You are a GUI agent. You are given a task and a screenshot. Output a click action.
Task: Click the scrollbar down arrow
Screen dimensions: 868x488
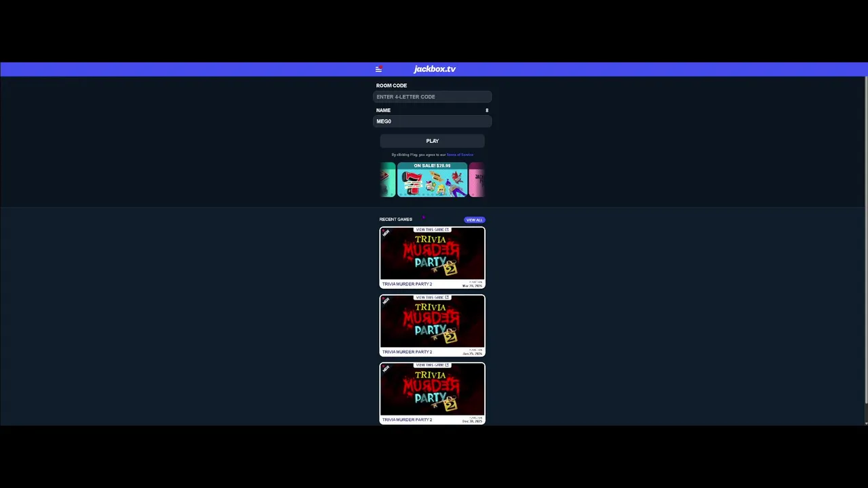point(866,422)
